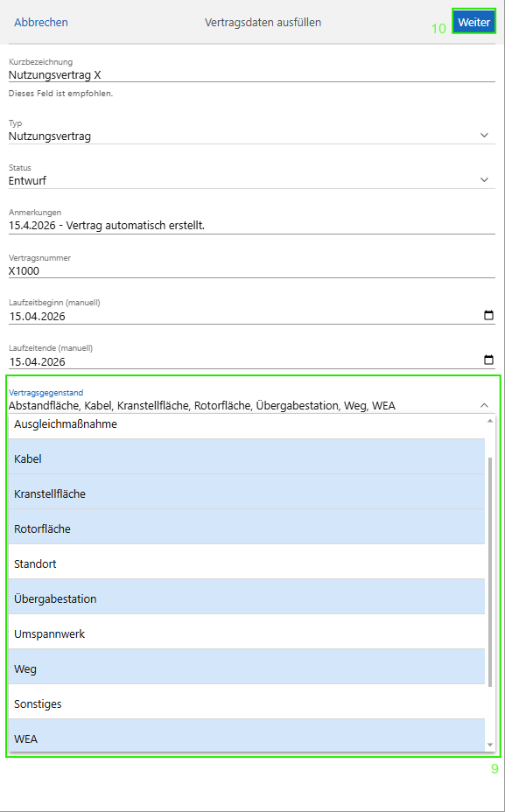The width and height of the screenshot is (505, 812).
Task: Select Ausgleichmaßnahme option in list
Action: (247, 424)
